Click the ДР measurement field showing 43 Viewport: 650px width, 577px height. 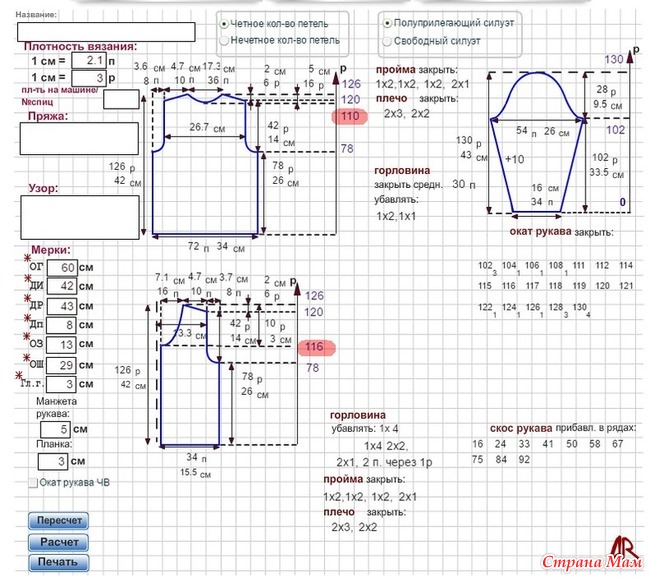click(x=61, y=305)
